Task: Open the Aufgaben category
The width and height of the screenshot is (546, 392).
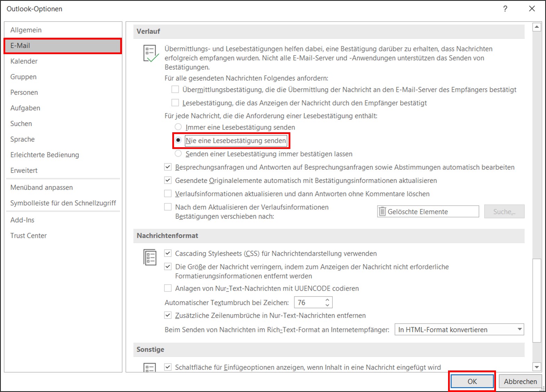Action: pos(63,108)
